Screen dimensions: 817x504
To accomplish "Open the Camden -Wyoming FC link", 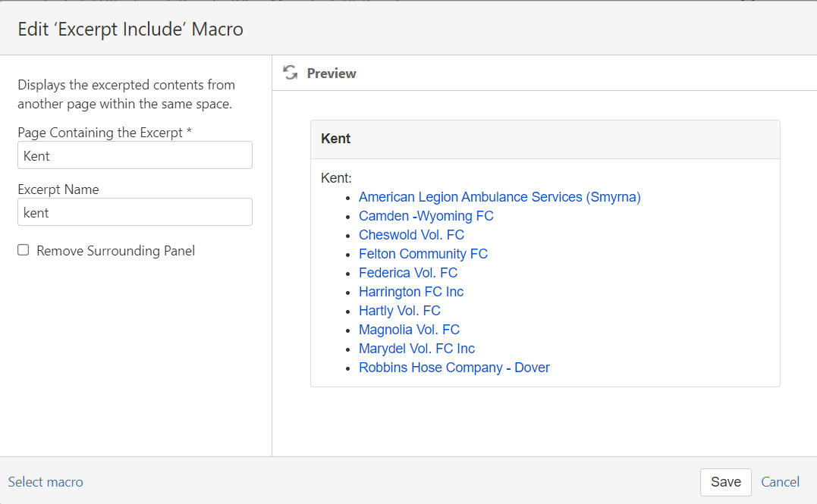I will pos(426,216).
